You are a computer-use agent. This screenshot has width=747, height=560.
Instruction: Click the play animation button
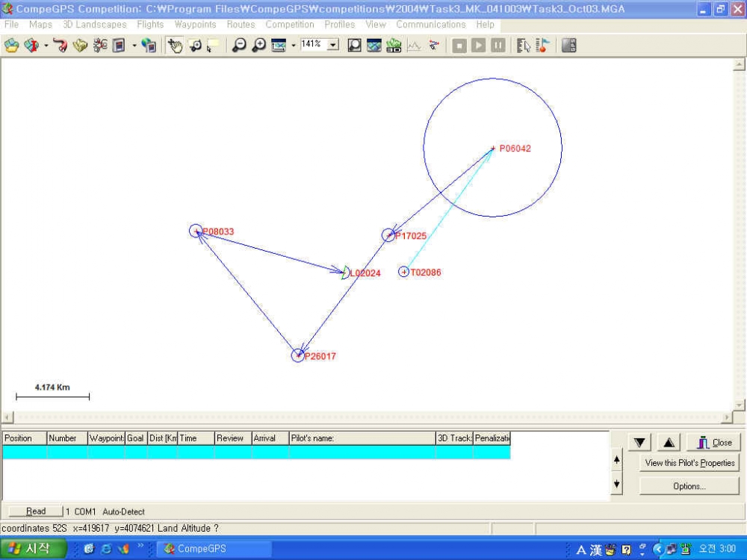pyautogui.click(x=478, y=46)
